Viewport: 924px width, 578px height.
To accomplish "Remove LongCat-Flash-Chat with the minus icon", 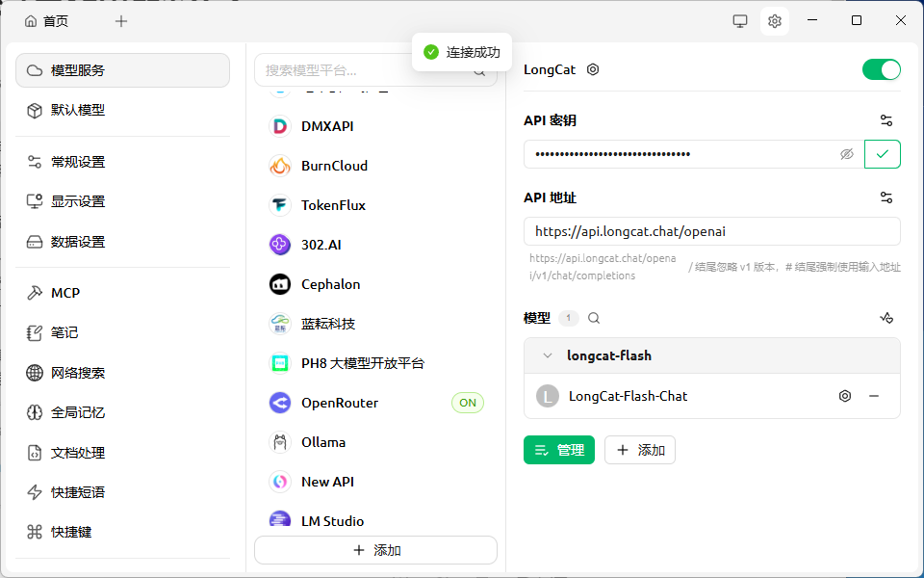I will [x=874, y=396].
